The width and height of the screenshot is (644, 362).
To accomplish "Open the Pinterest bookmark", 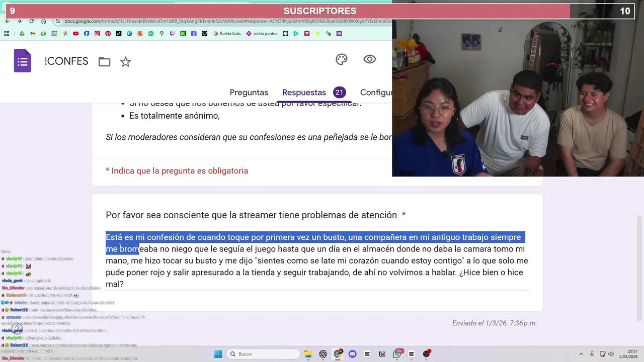I will (108, 34).
